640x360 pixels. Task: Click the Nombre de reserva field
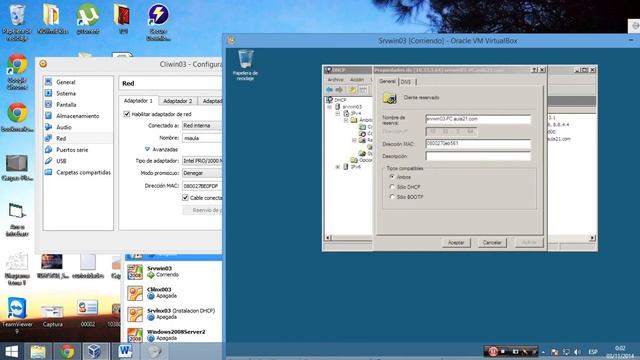click(478, 119)
